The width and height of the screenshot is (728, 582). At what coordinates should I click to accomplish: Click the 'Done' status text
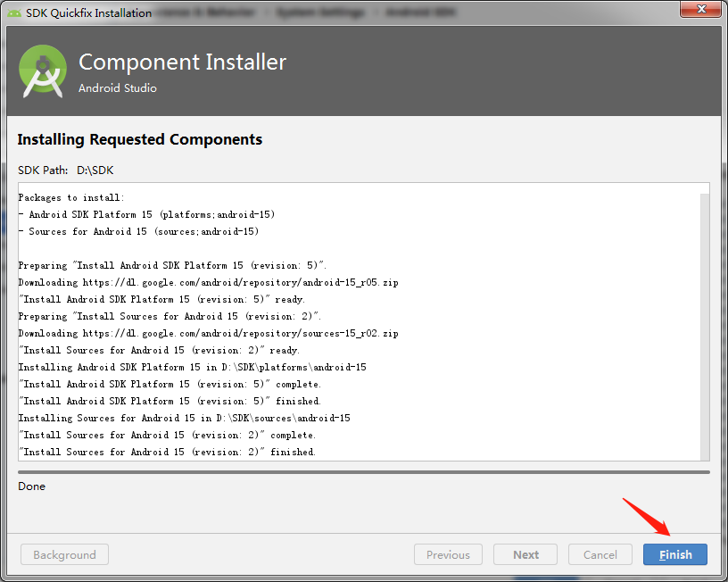pyautogui.click(x=31, y=486)
